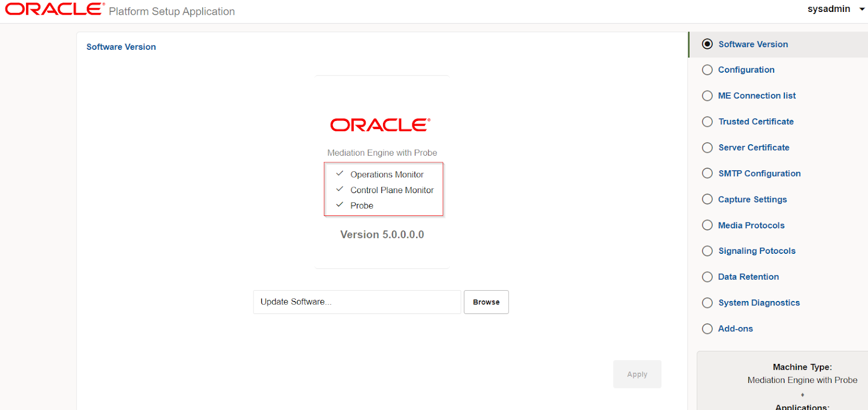Click the Oracle logo in the header
This screenshot has width=868, height=410.
(55, 9)
